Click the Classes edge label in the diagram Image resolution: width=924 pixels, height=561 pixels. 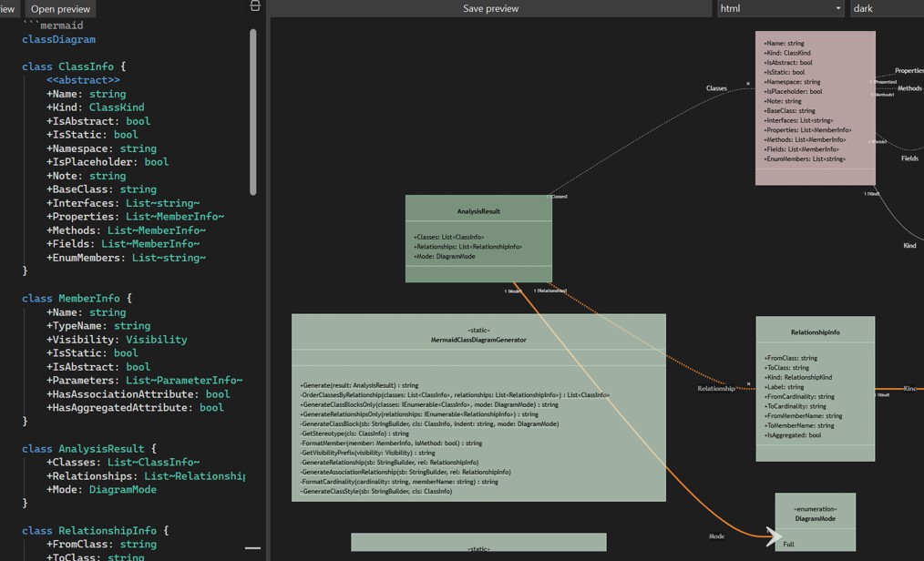(716, 88)
